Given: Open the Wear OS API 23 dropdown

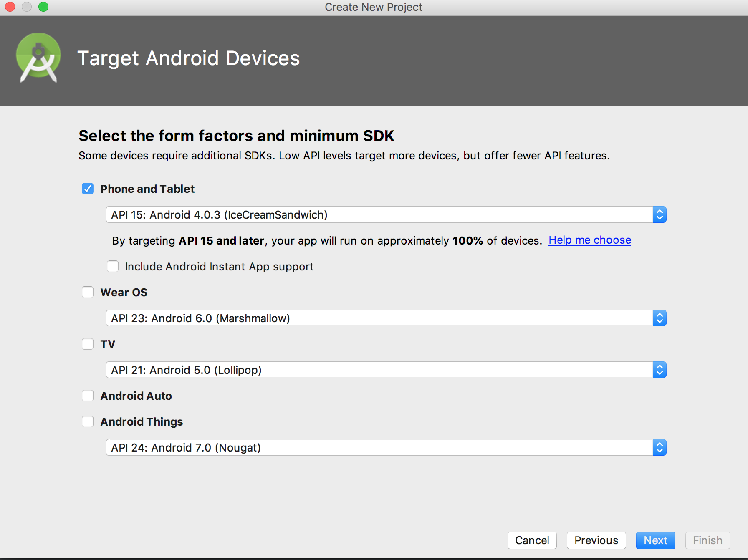Looking at the screenshot, I should point(379,318).
